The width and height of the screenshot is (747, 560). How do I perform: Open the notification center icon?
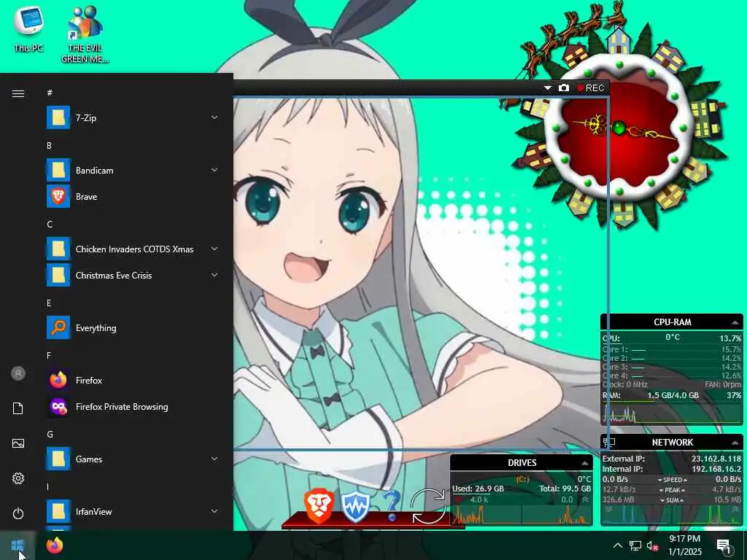coord(724,545)
